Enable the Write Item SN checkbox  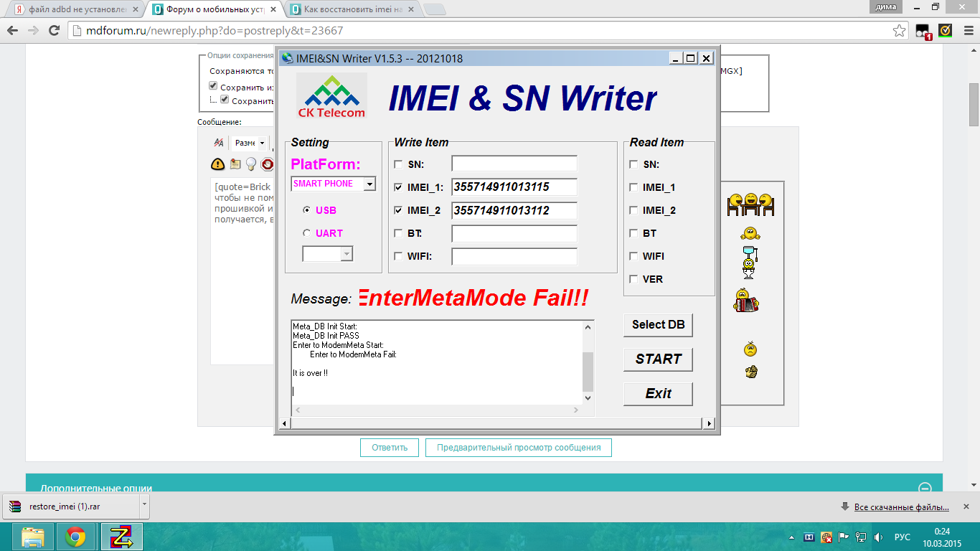point(399,164)
